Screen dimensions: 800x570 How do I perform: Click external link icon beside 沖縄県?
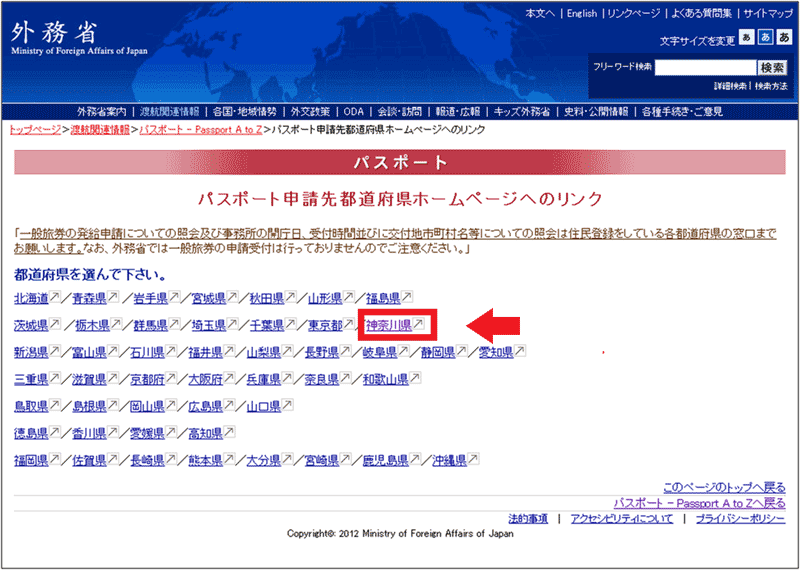(474, 461)
